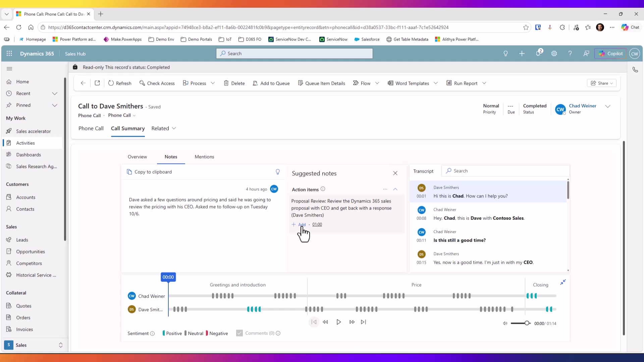Open Sales accelerator in the sidebar
This screenshot has height=362, width=644.
33,131
